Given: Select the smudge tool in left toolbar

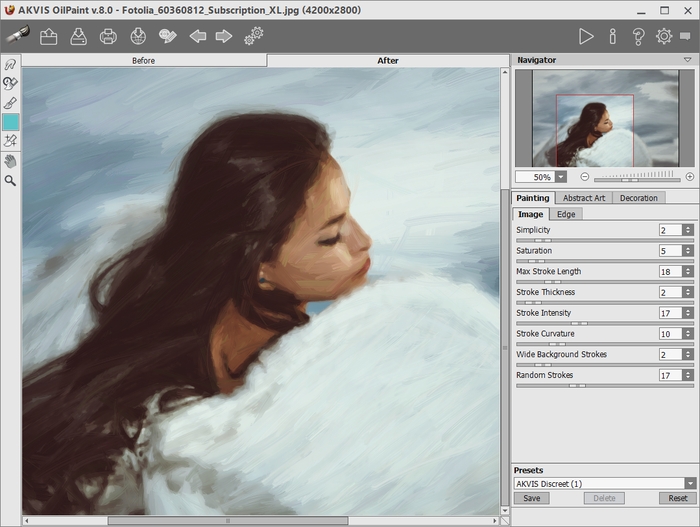Looking at the screenshot, I should coord(10,84).
